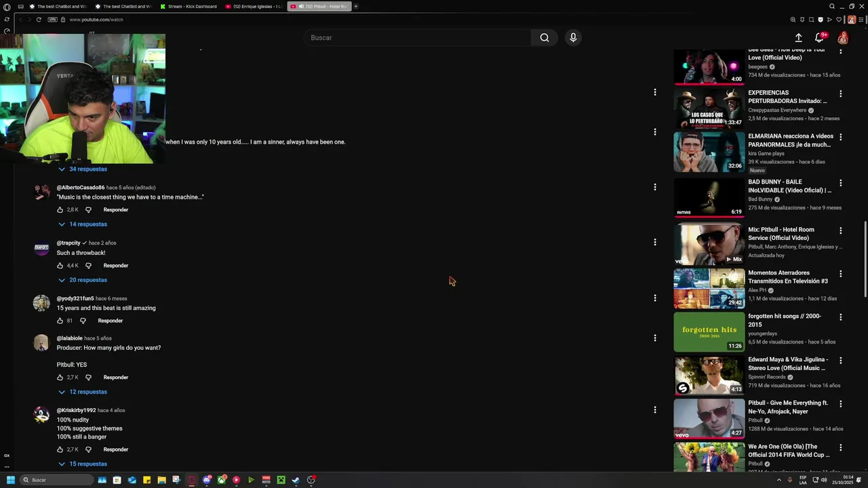Reload page with browser refresh icon
Screen dimensions: 868x488
39,20
